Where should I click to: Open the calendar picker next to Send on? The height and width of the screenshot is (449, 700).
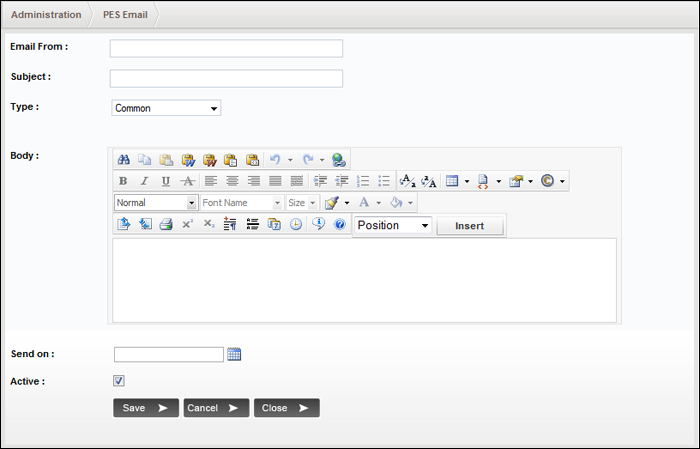(x=234, y=354)
